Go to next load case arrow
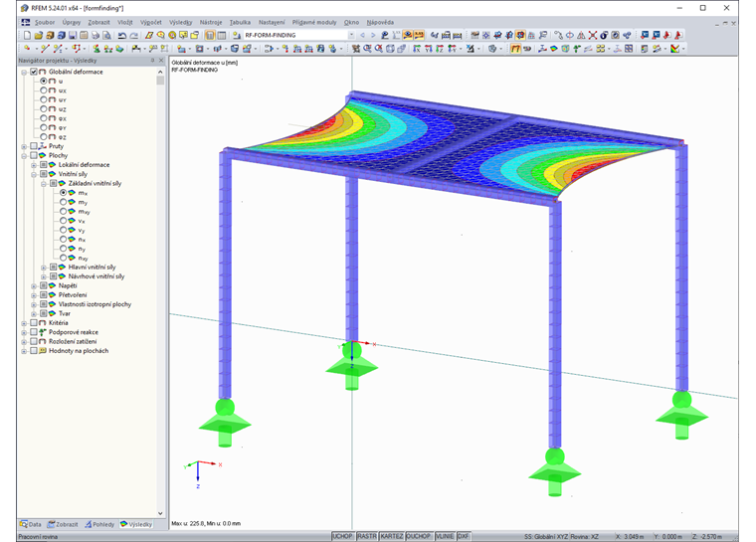Screen dimensions: 756x542 coord(373,35)
